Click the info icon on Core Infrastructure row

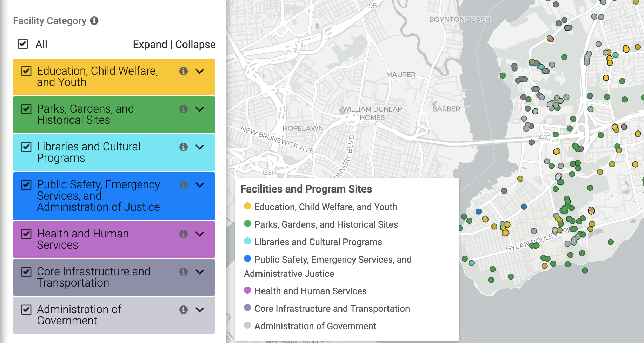[x=183, y=272]
